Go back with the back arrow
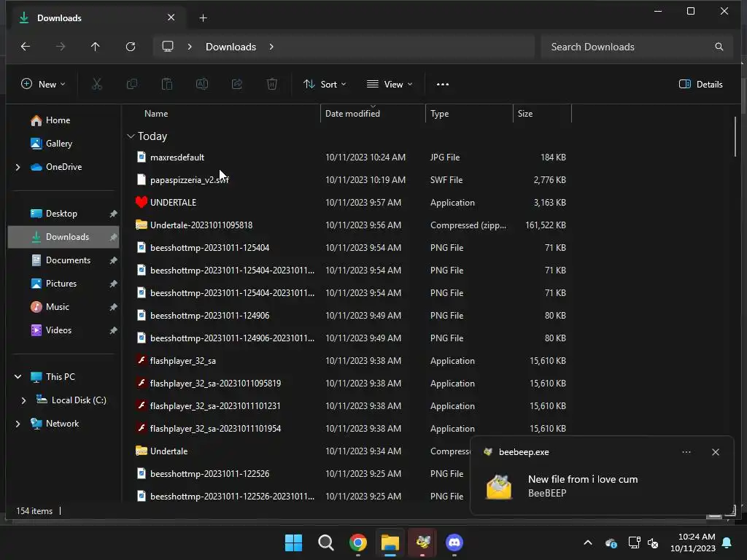 tap(26, 47)
